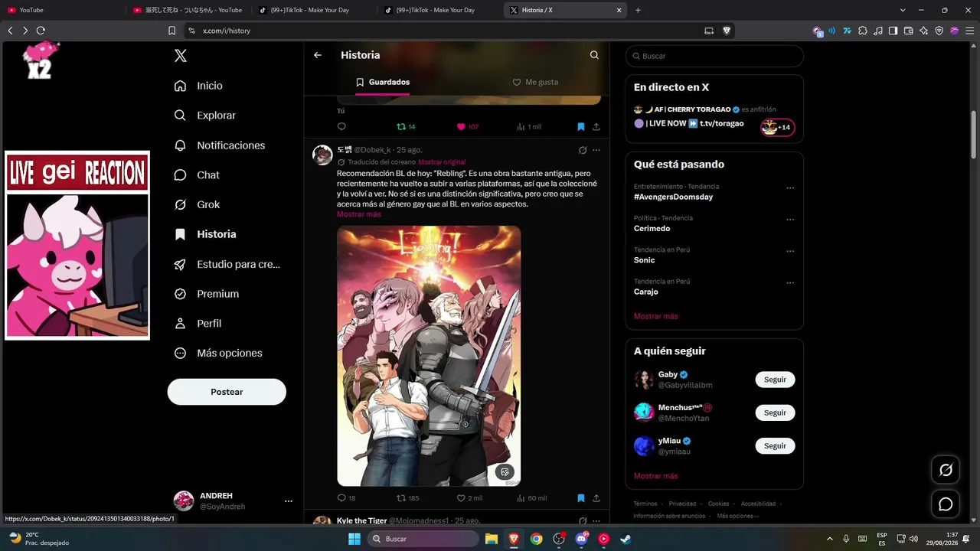The image size is (980, 551).
Task: Open the floating chat messages button
Action: (x=946, y=504)
